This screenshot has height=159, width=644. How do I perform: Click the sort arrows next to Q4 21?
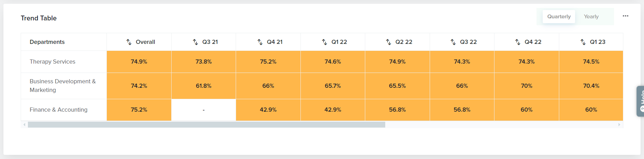coord(260,42)
